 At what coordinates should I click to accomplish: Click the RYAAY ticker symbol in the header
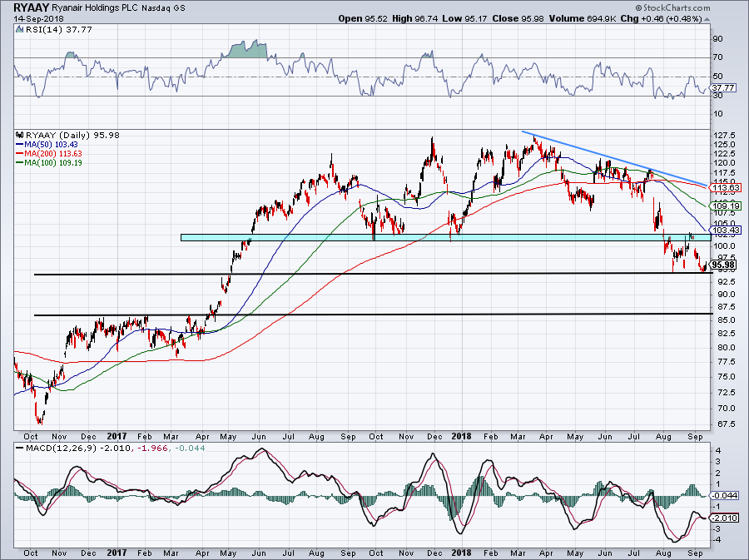(x=31, y=7)
